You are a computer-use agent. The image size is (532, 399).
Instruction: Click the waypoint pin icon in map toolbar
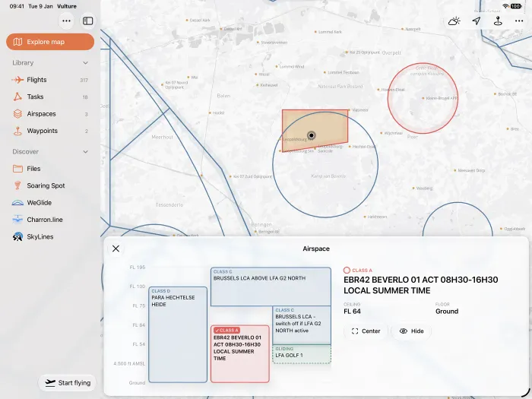pyautogui.click(x=498, y=21)
